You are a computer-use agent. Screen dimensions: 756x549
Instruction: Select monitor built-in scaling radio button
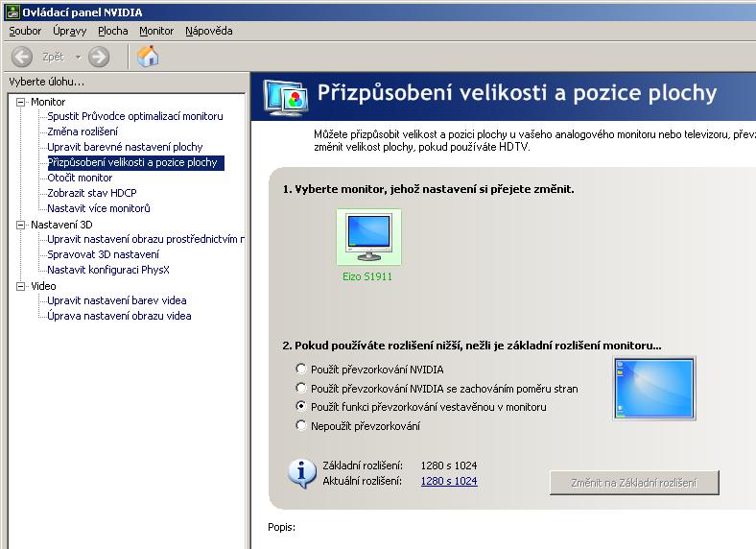point(302,407)
